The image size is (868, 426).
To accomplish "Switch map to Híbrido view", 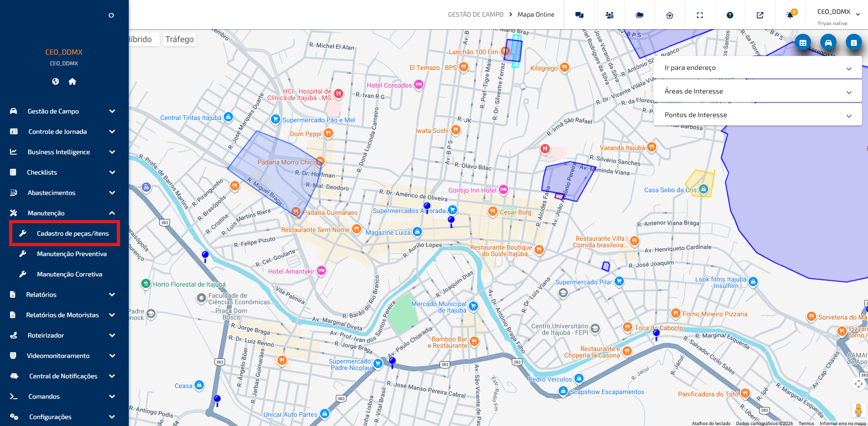I will click(140, 39).
